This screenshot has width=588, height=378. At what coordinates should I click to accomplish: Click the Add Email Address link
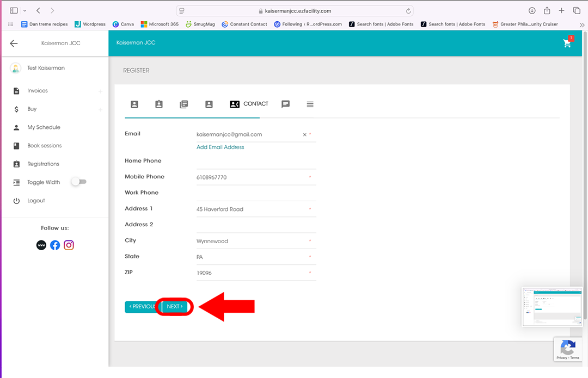click(x=220, y=147)
